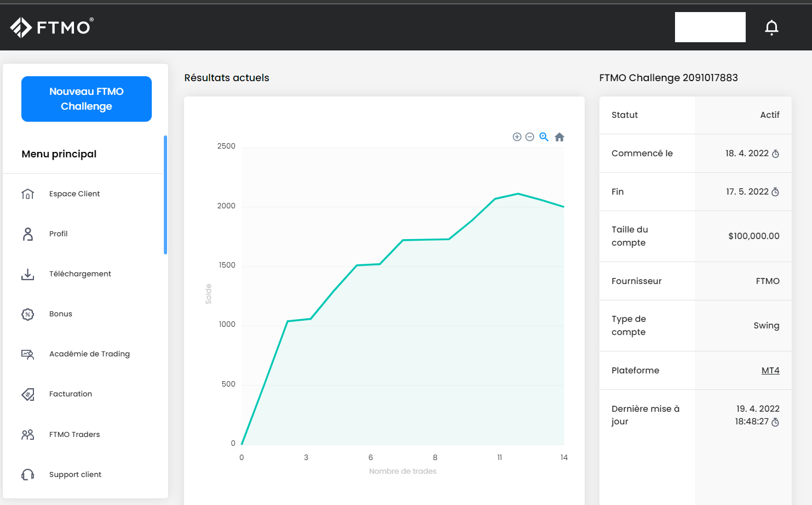Open Académie de Trading page
This screenshot has height=505, width=812.
click(x=89, y=354)
